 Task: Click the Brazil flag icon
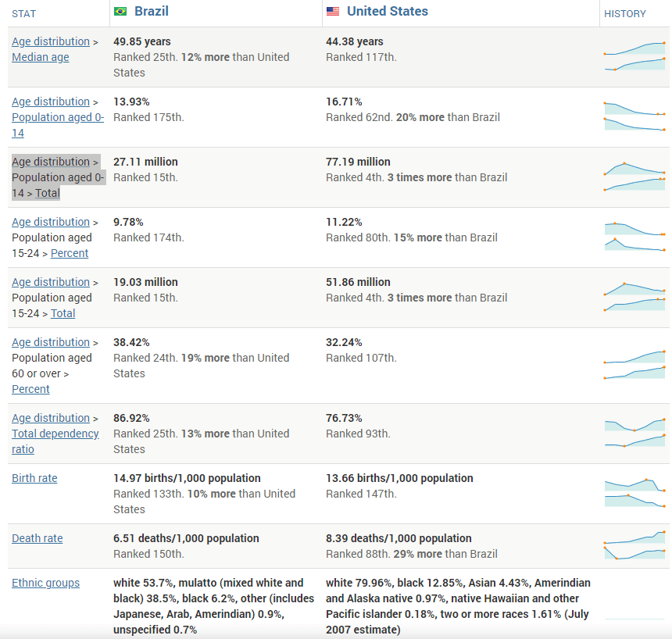point(120,12)
